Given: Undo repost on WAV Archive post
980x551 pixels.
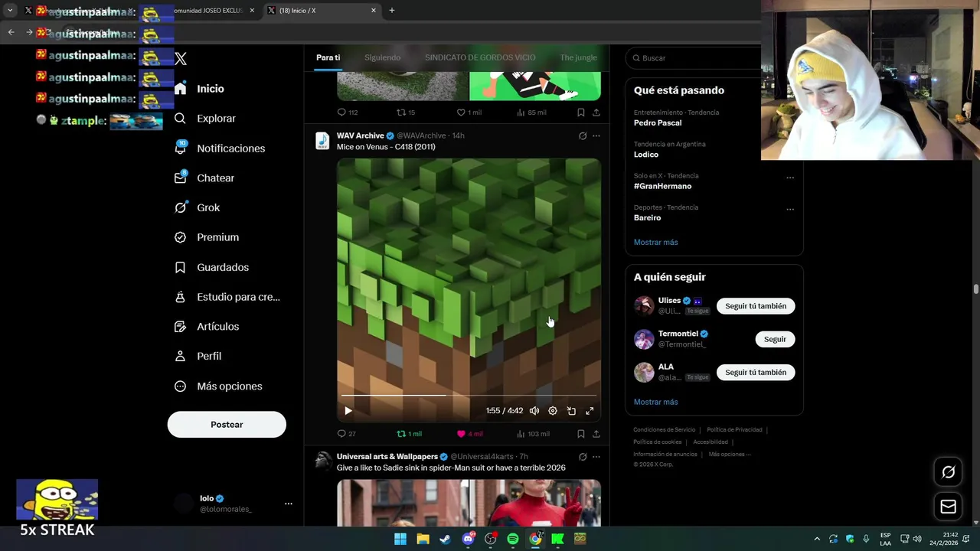Looking at the screenshot, I should (409, 434).
